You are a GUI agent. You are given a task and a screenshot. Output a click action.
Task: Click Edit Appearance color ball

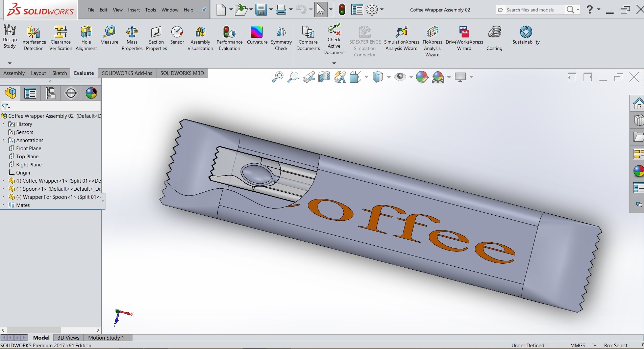(422, 77)
